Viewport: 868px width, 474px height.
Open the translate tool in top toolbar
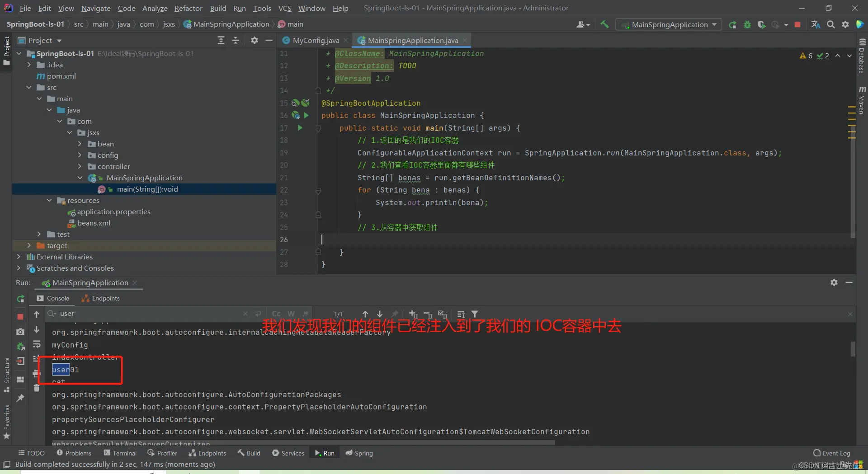tap(816, 24)
